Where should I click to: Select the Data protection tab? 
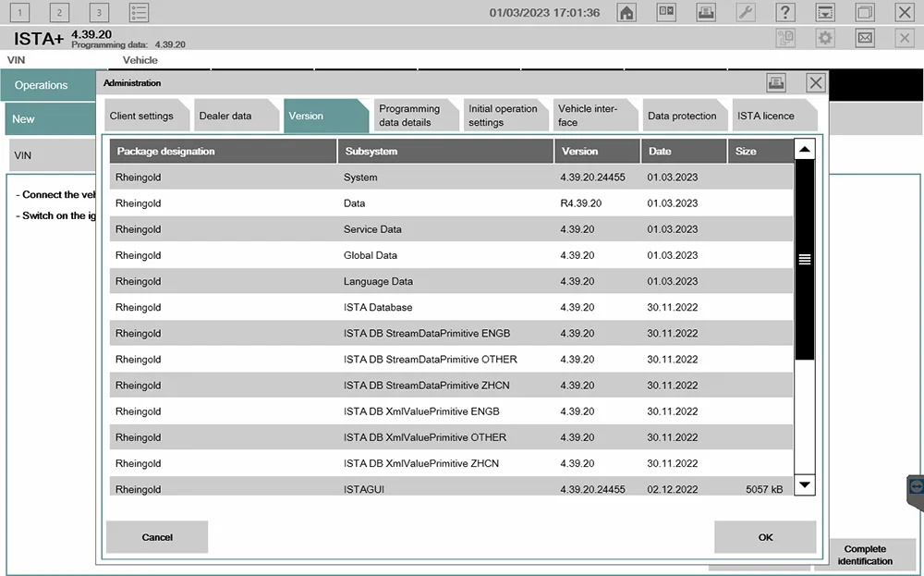[x=682, y=116]
